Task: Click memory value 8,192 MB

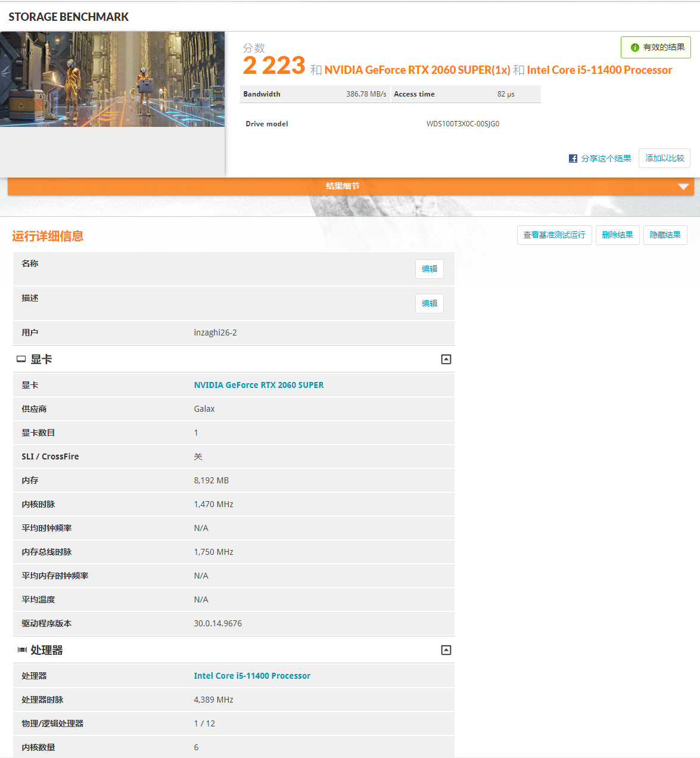Action: click(211, 480)
